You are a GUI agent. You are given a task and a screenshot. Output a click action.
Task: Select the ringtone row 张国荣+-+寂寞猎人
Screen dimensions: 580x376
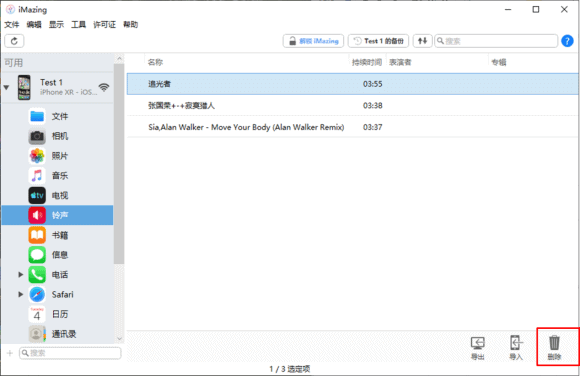click(x=352, y=105)
